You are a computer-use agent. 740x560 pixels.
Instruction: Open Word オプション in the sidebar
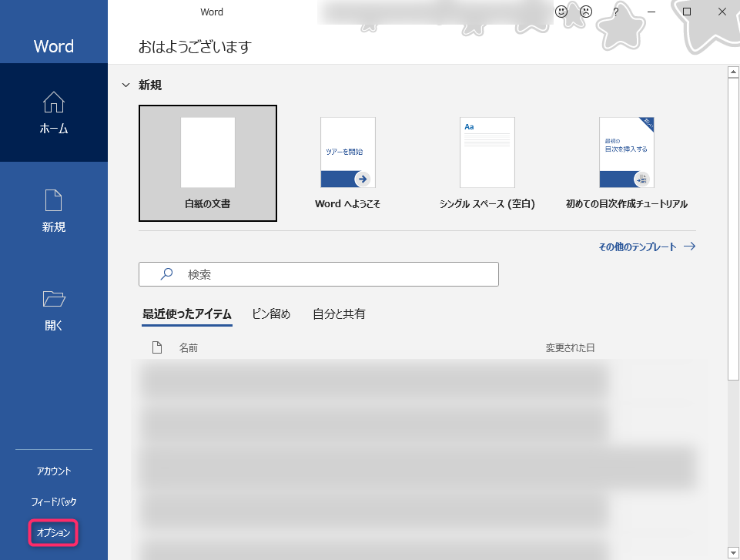click(53, 532)
